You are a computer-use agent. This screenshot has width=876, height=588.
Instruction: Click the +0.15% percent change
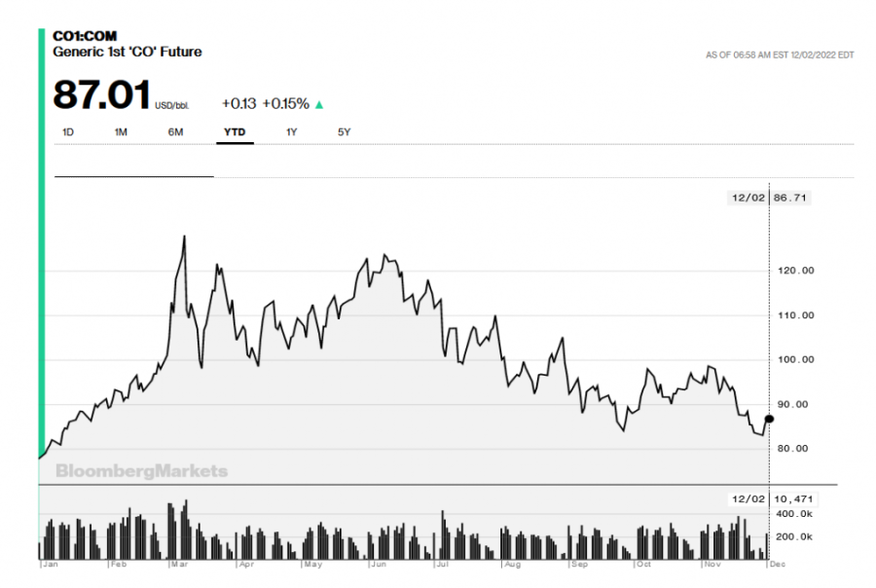(285, 104)
